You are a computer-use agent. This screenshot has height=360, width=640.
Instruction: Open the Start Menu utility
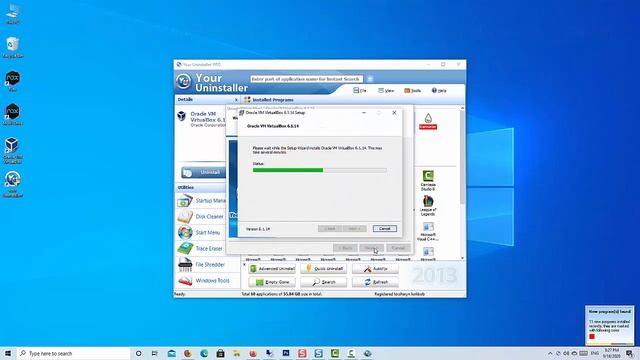point(199,233)
